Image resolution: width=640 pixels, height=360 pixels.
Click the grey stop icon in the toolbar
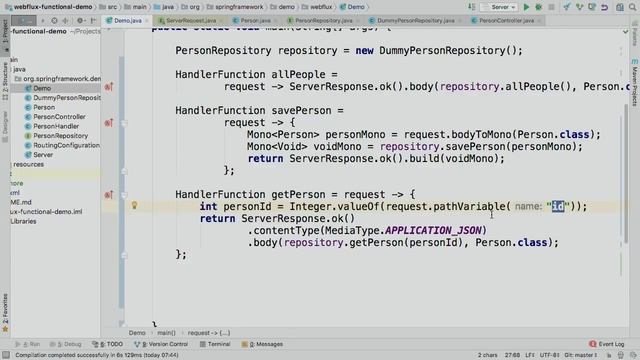click(551, 7)
